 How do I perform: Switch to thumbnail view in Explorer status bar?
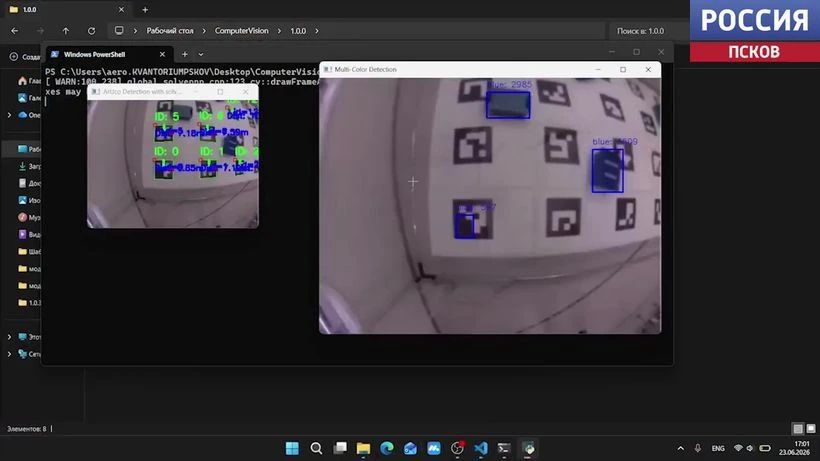click(x=811, y=429)
